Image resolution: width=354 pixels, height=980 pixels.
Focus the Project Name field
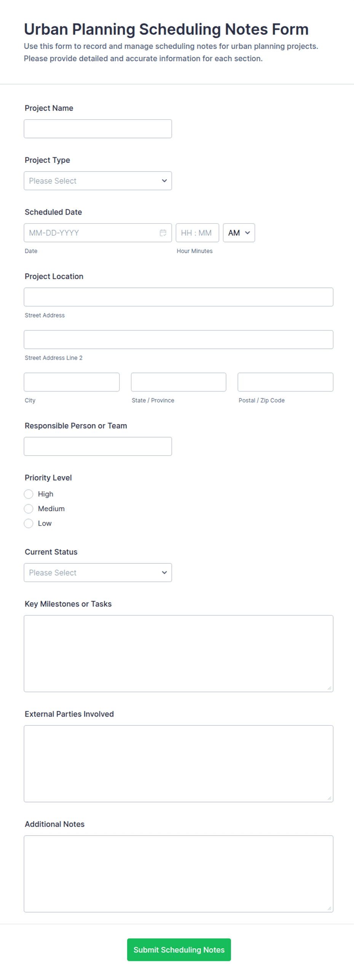tap(98, 129)
